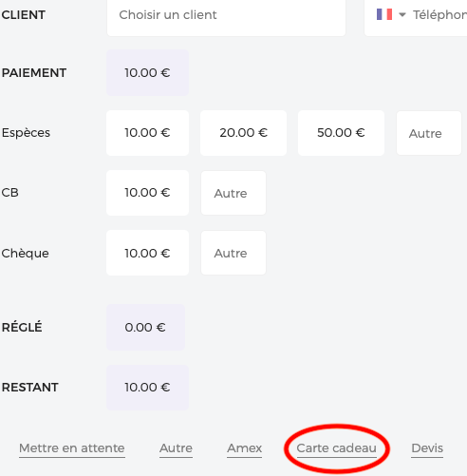
Task: Select the Amex payment link
Action: click(x=244, y=448)
